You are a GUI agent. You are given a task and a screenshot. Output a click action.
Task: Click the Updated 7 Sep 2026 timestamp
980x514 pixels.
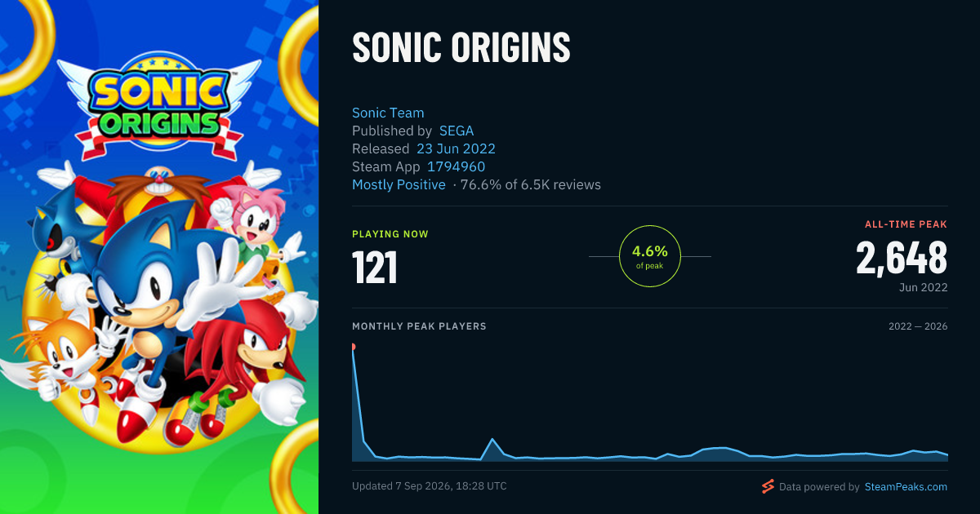pyautogui.click(x=430, y=486)
